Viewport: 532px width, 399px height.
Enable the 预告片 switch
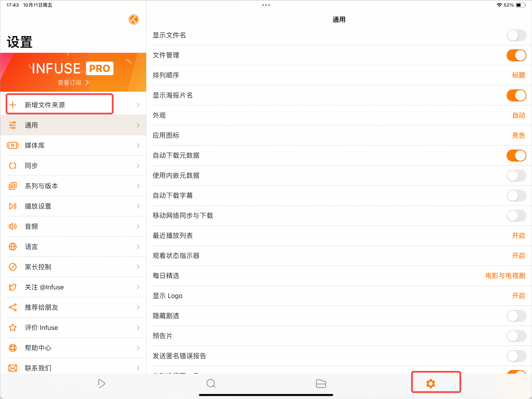(516, 336)
